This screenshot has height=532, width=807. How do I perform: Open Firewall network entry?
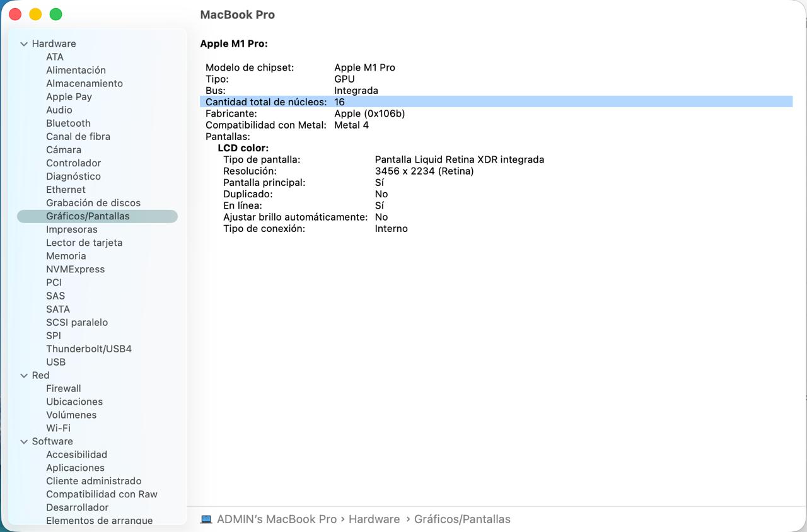click(x=63, y=389)
